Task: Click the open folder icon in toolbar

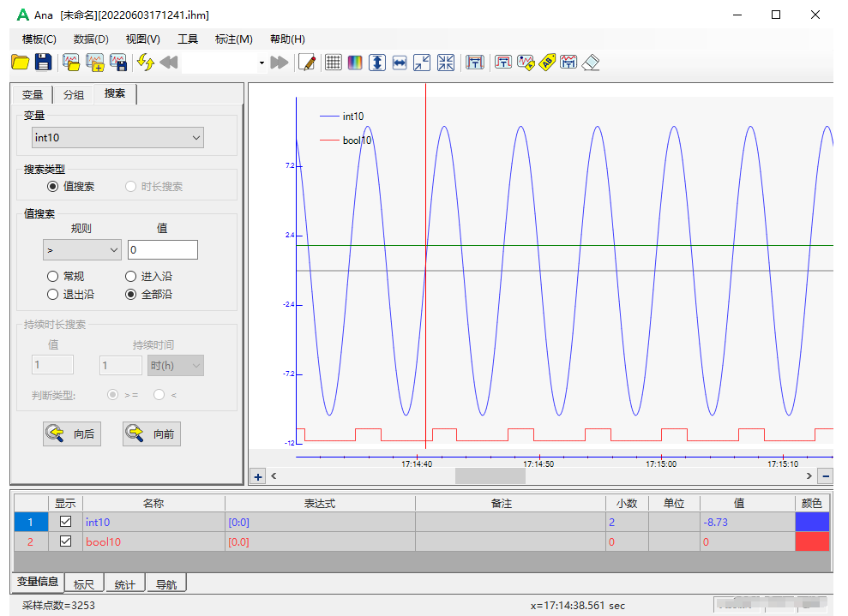Action: [x=20, y=63]
